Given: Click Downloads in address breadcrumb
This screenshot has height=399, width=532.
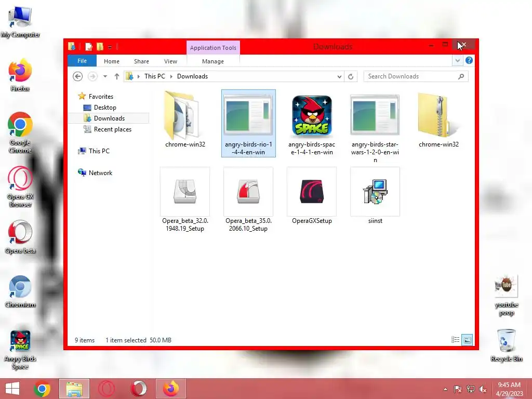Looking at the screenshot, I should pyautogui.click(x=192, y=76).
